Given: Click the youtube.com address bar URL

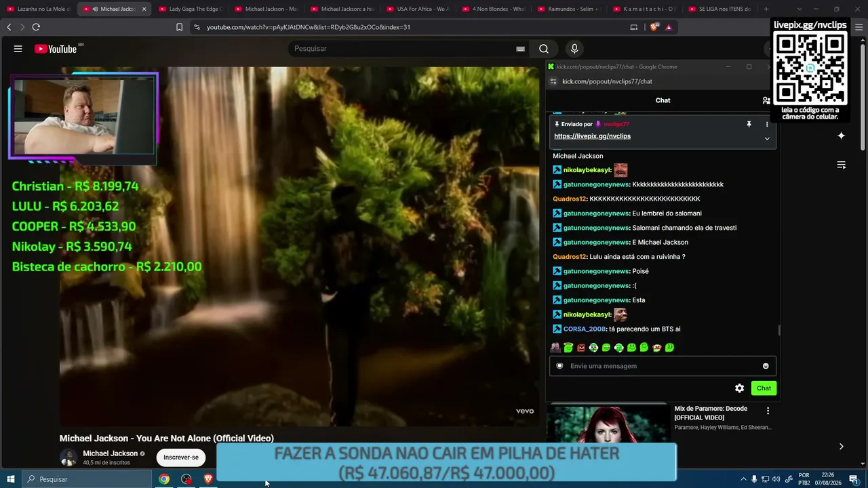Looking at the screenshot, I should pos(309,27).
